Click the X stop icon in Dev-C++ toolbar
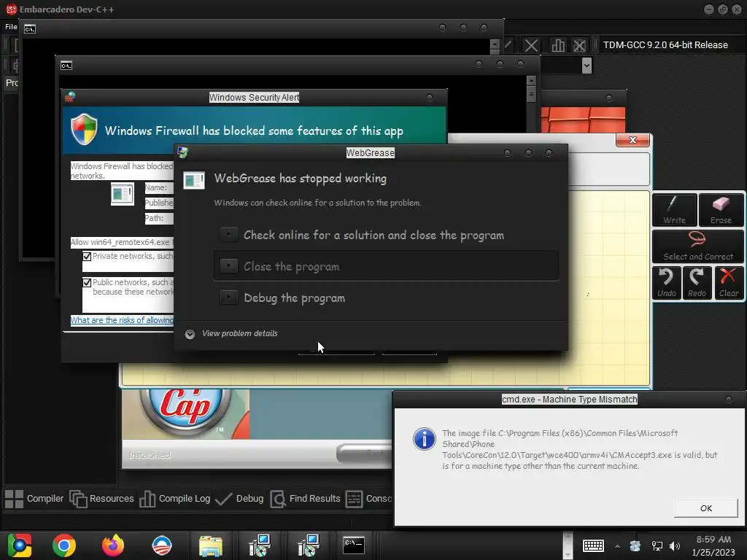This screenshot has width=747, height=560. [x=531, y=45]
